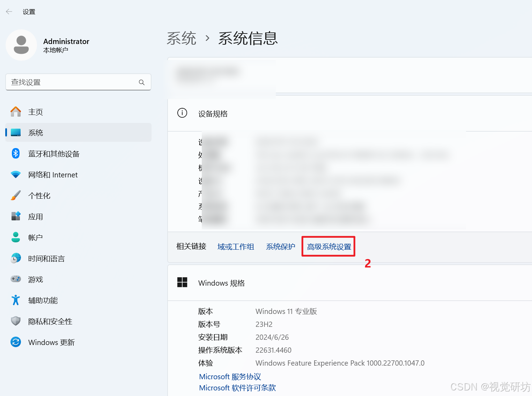Click the privacy shield icon
The width and height of the screenshot is (532, 396).
[x=16, y=321]
